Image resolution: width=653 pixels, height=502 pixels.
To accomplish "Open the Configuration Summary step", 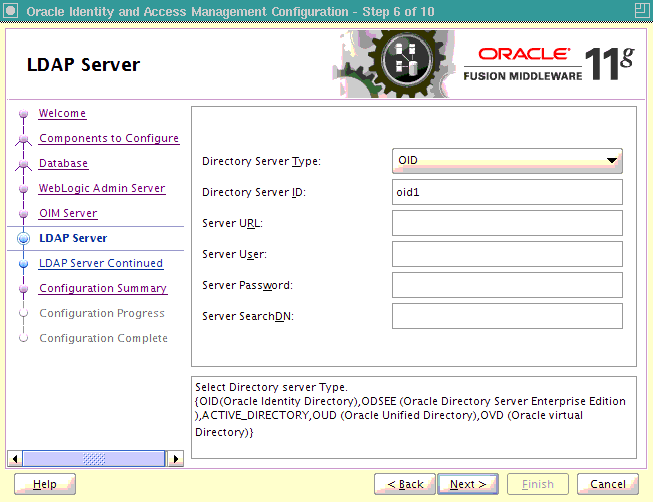I will coord(103,288).
